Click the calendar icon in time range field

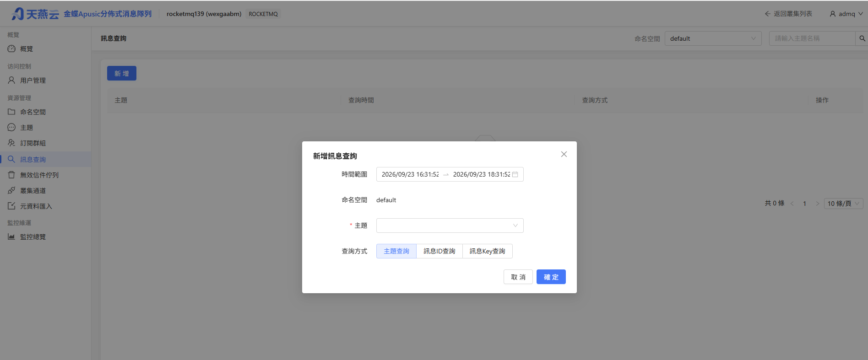click(x=515, y=174)
